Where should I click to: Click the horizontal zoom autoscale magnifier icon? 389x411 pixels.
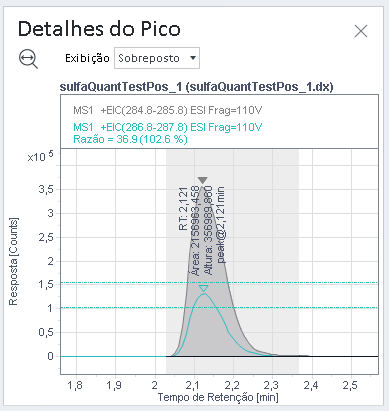[28, 59]
